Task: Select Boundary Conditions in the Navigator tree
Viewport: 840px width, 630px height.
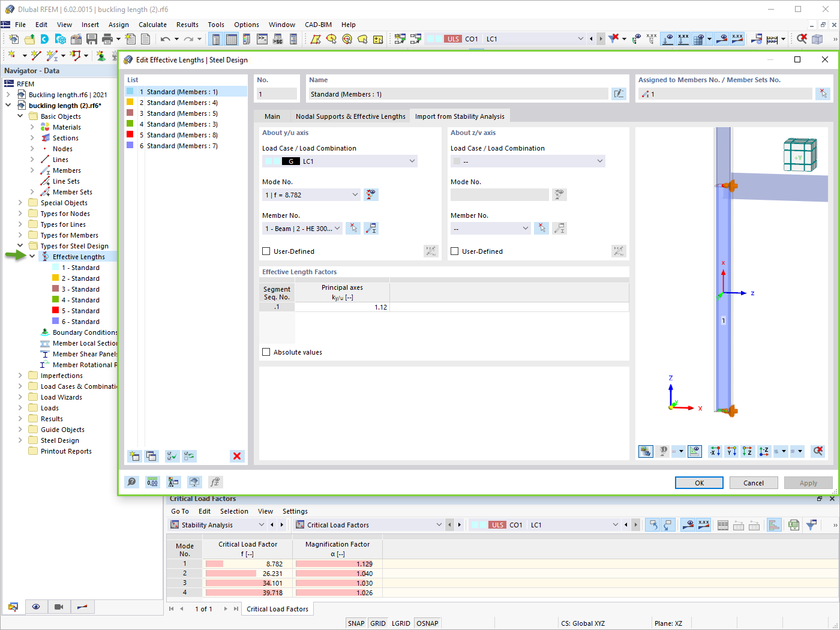Action: (85, 332)
